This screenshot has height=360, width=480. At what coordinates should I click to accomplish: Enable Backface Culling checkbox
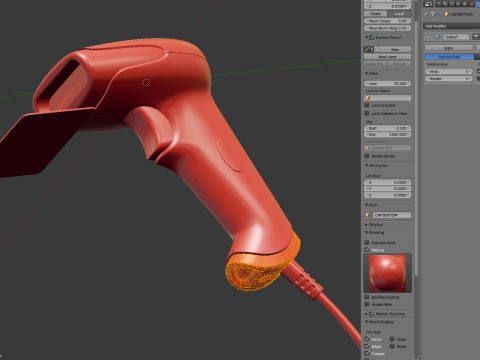367,297
